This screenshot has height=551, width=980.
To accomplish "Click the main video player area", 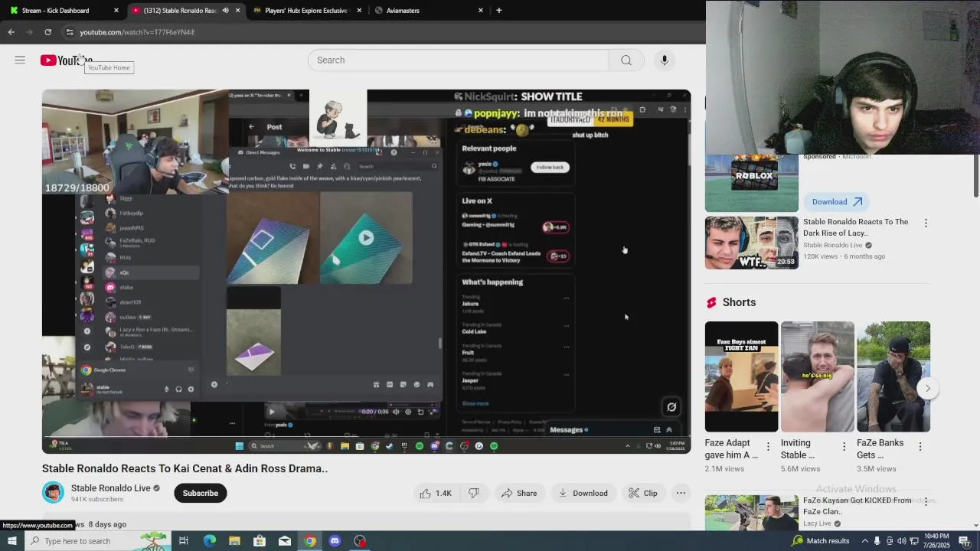I will coord(366,272).
